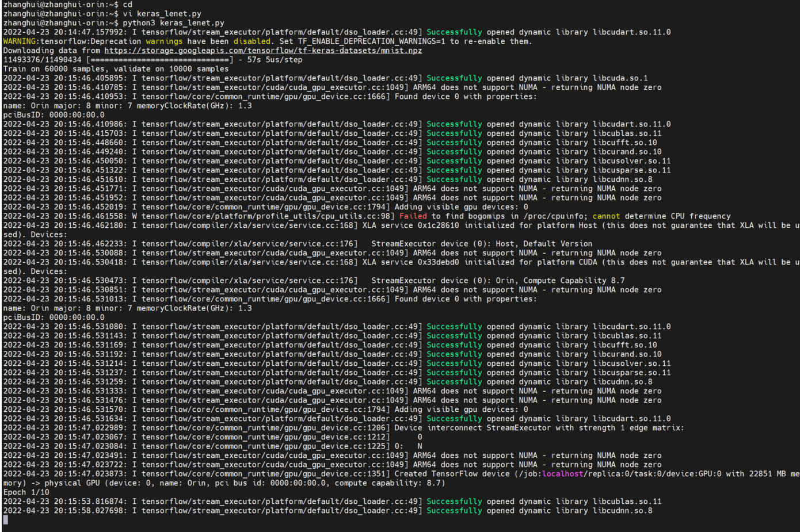800x532 pixels.
Task: Click the timestamp '20:15:47.022989'
Action: click(x=91, y=428)
